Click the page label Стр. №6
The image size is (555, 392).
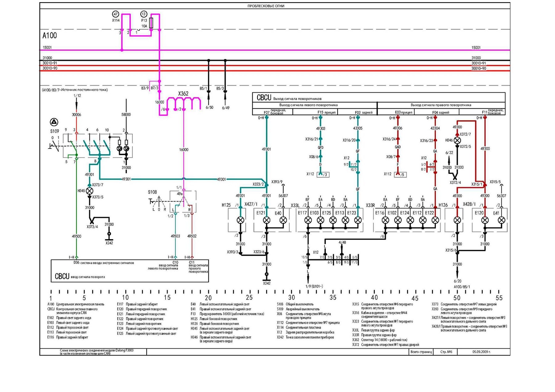point(446,352)
